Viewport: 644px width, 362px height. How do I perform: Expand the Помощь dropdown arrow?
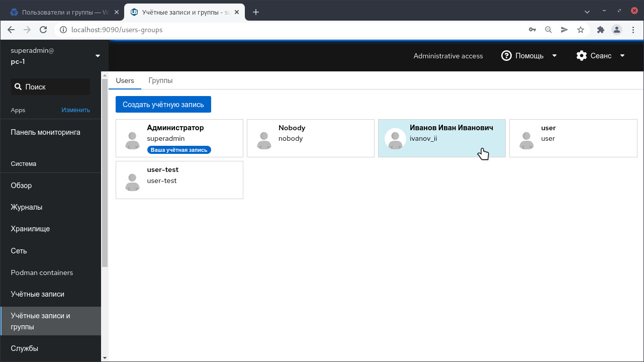(555, 55)
